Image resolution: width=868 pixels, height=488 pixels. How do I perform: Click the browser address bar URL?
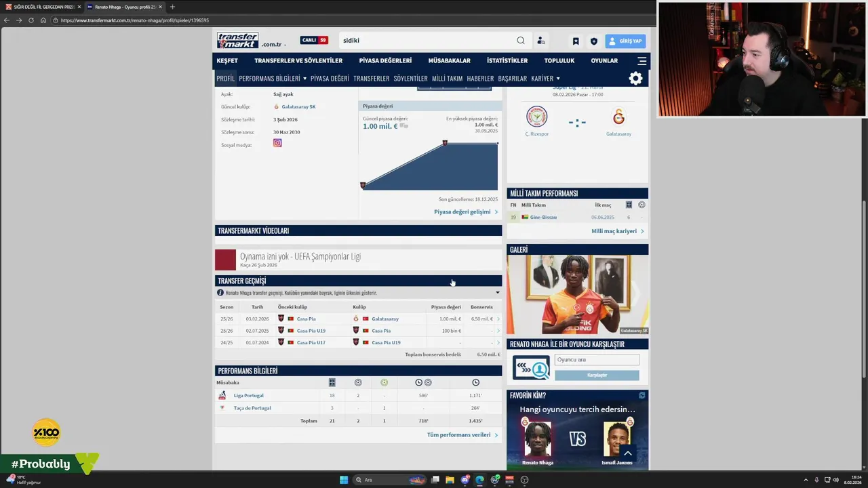click(134, 20)
